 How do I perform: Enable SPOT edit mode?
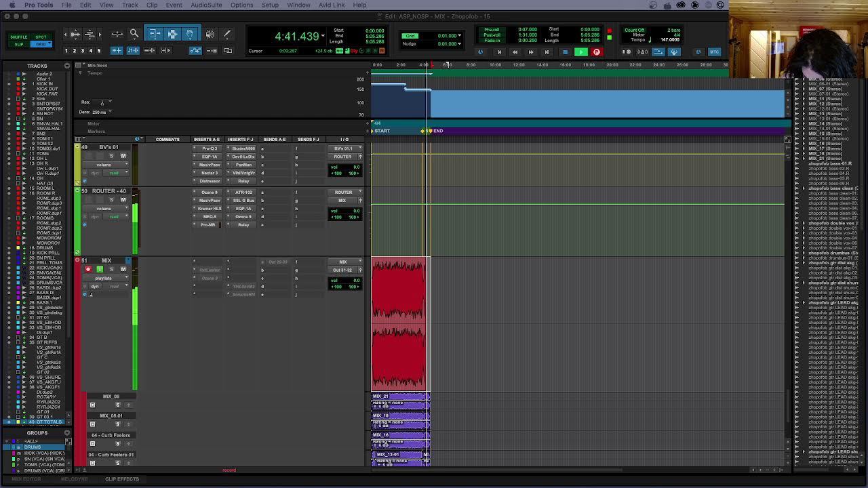point(41,37)
